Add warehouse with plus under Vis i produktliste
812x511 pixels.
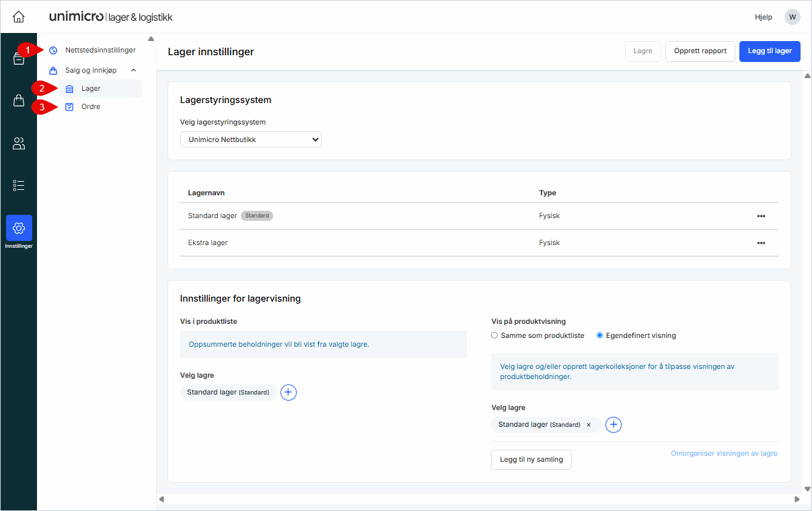click(289, 393)
